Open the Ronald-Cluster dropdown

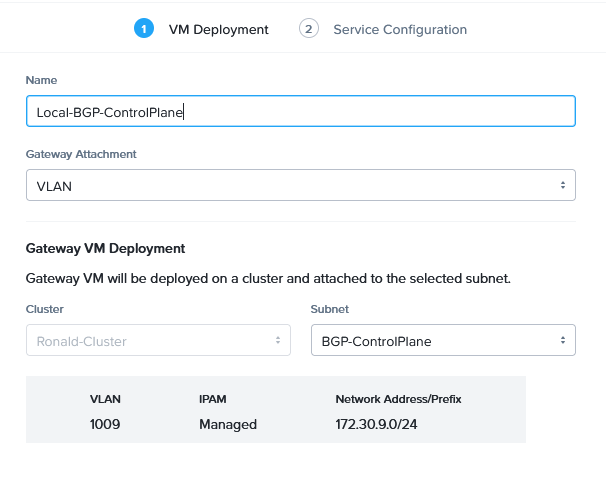point(157,340)
